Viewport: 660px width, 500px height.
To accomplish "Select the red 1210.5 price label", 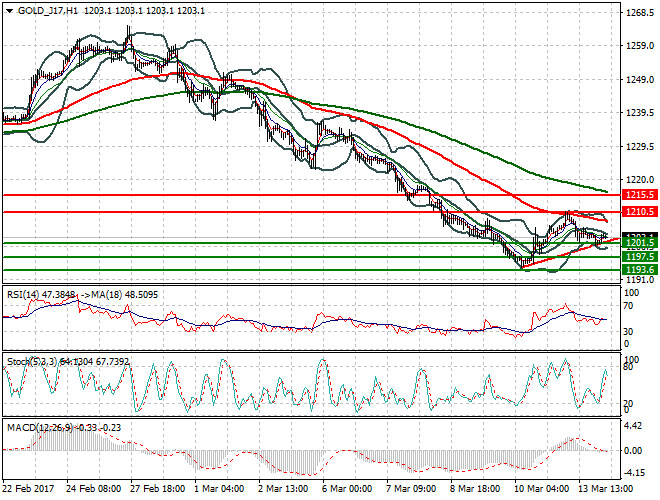I will pos(638,212).
